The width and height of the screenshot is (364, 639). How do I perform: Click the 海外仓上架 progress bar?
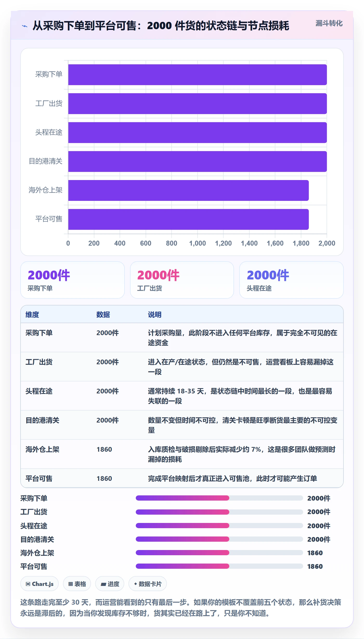click(219, 553)
